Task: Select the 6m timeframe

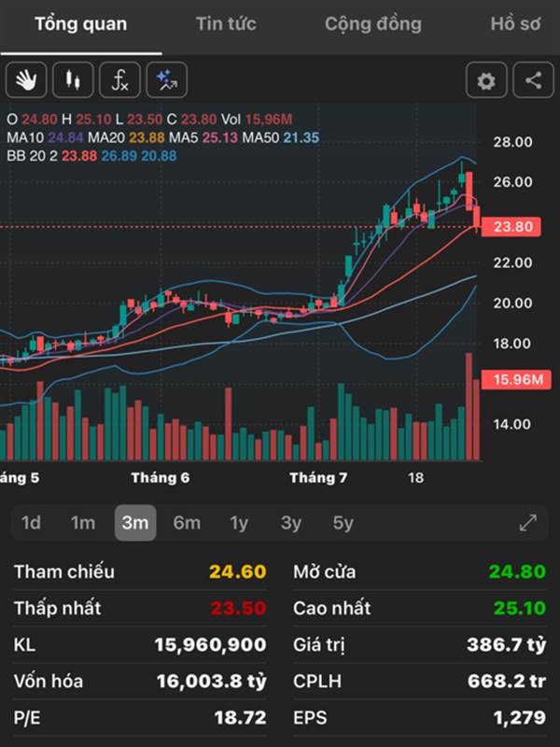Action: coord(187,523)
